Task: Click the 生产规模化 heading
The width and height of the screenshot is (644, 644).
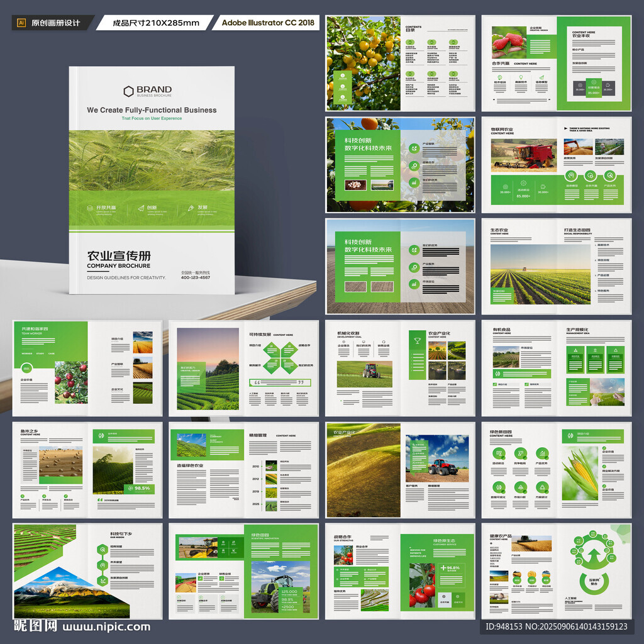Action: (x=577, y=330)
